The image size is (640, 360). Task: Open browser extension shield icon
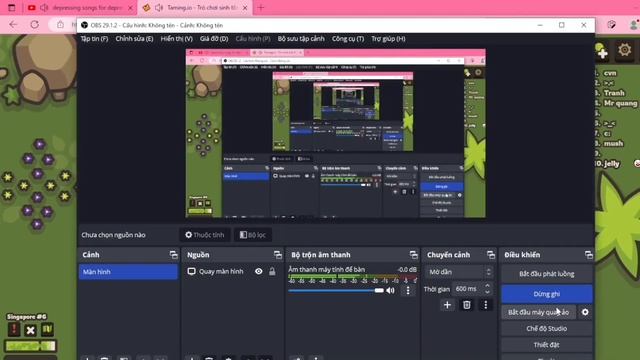[x=611, y=24]
